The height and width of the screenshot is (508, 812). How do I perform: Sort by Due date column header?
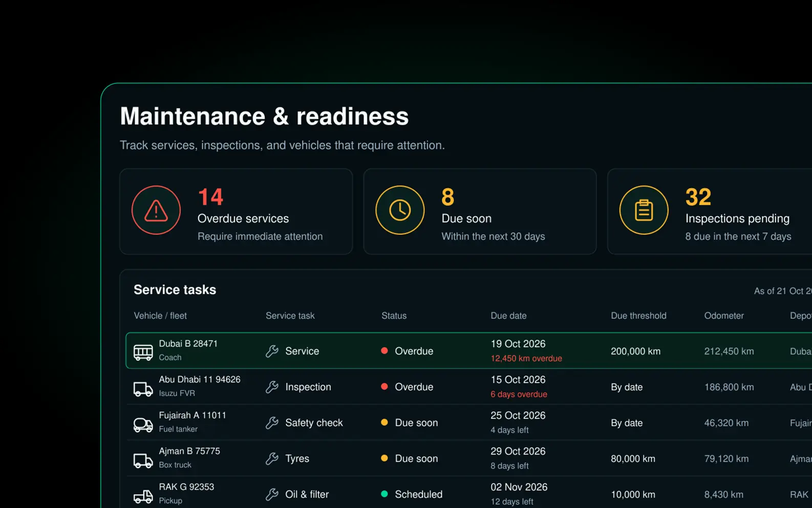tap(508, 315)
